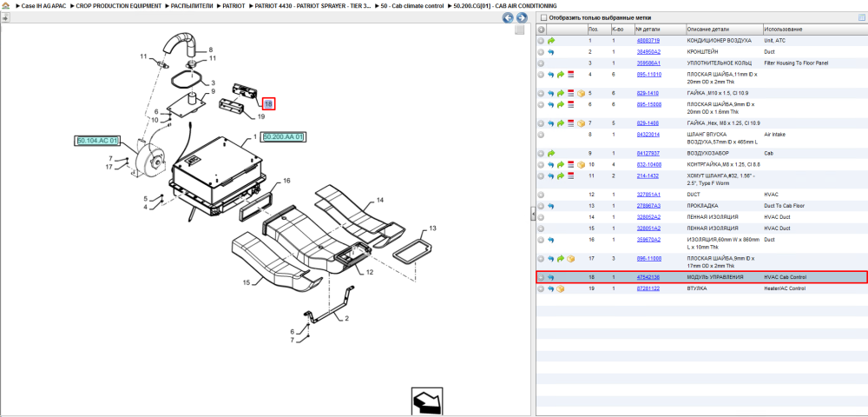The image size is (868, 417).
Task: Select the row circle for position 12
Action: 542,195
